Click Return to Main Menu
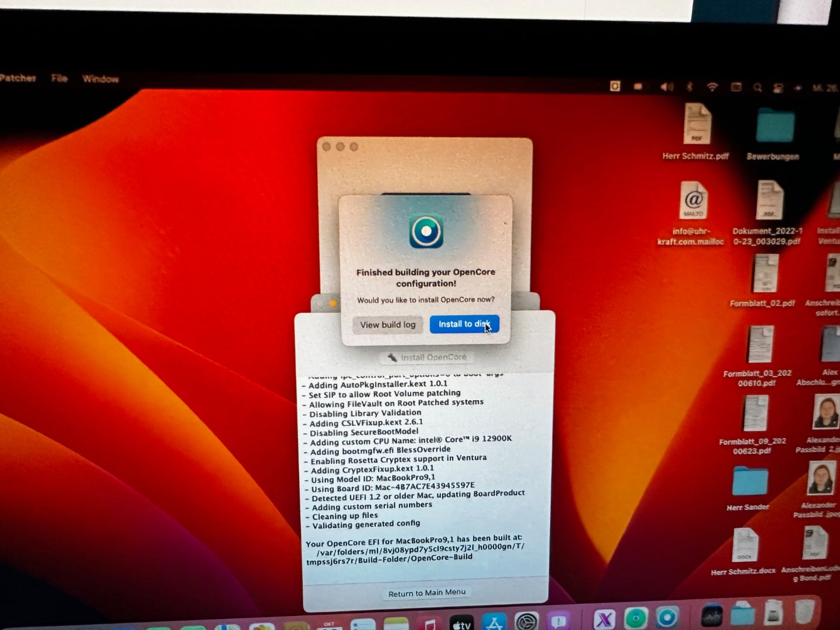The image size is (840, 630). pyautogui.click(x=427, y=593)
